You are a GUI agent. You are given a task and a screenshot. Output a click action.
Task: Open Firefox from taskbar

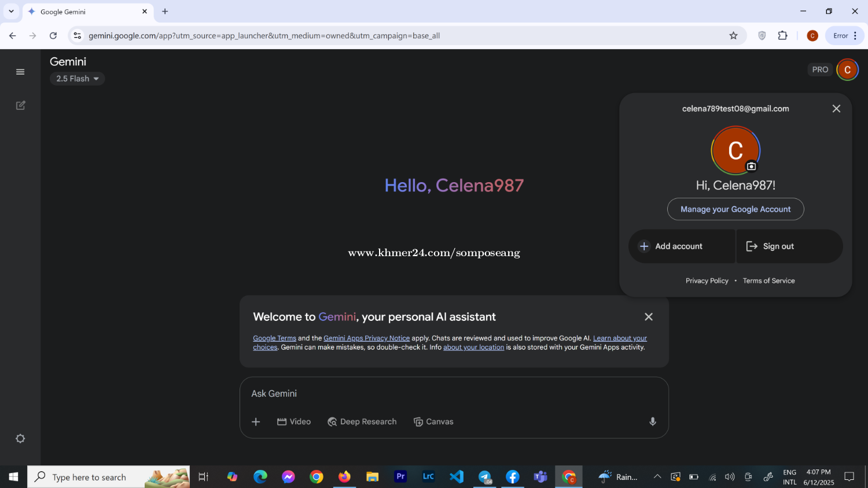tap(344, 477)
